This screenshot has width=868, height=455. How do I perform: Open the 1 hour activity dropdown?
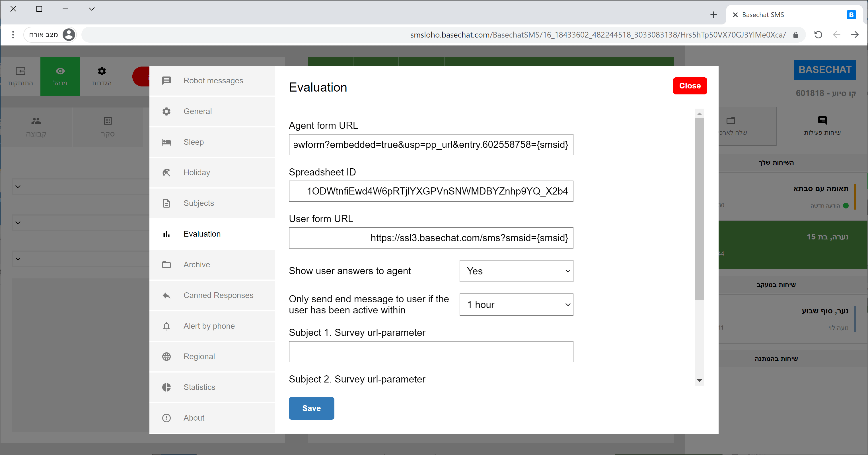[x=516, y=305]
